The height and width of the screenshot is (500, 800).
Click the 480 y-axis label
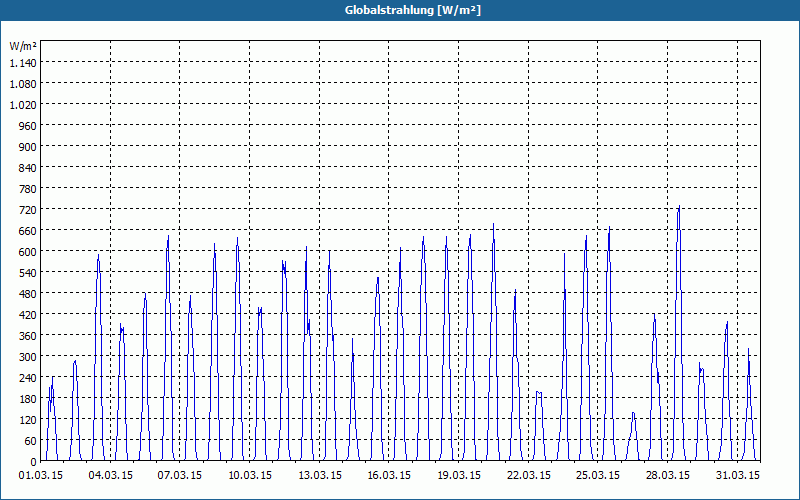click(x=28, y=293)
